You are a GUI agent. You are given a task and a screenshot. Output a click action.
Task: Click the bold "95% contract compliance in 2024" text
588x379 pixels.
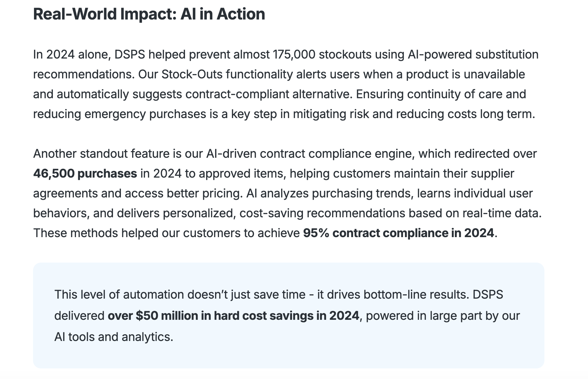pyautogui.click(x=399, y=233)
